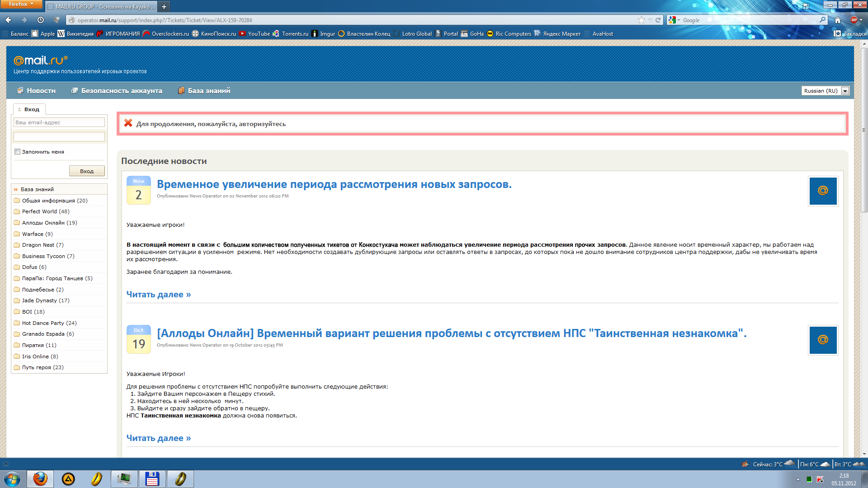Viewport: 868px width, 488px height.
Task: Follow first Читать далее link
Action: click(x=158, y=295)
